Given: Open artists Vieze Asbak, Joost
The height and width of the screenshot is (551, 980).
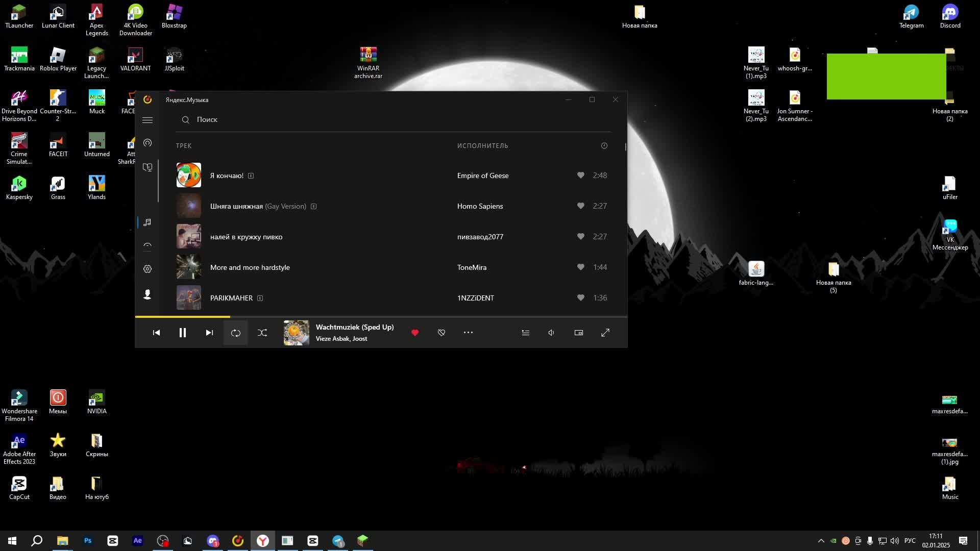Looking at the screenshot, I should click(341, 339).
